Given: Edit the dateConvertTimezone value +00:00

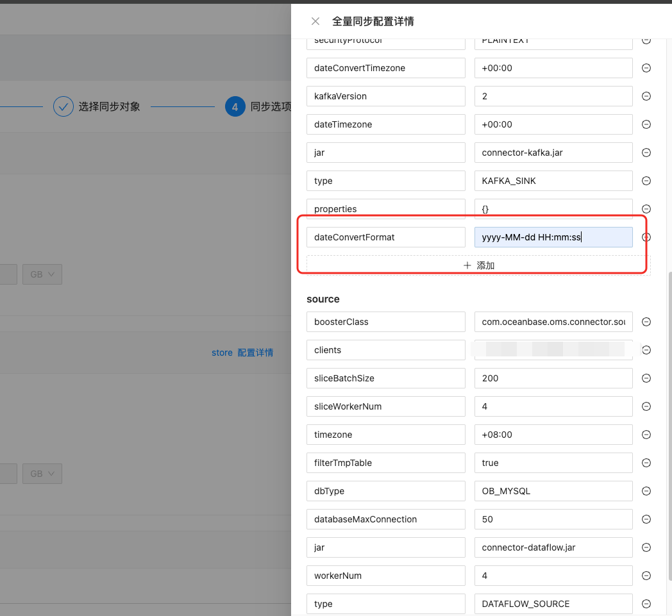Looking at the screenshot, I should [553, 68].
